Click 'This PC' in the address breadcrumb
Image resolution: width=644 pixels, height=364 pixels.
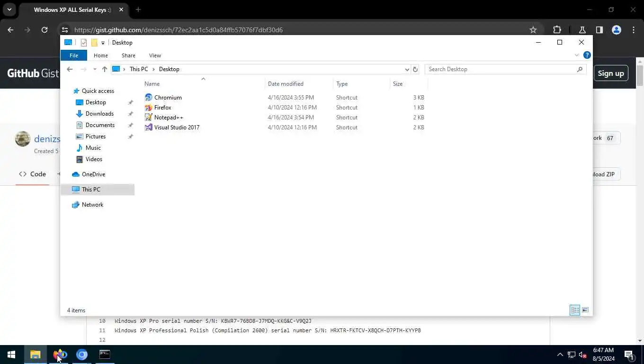[139, 69]
